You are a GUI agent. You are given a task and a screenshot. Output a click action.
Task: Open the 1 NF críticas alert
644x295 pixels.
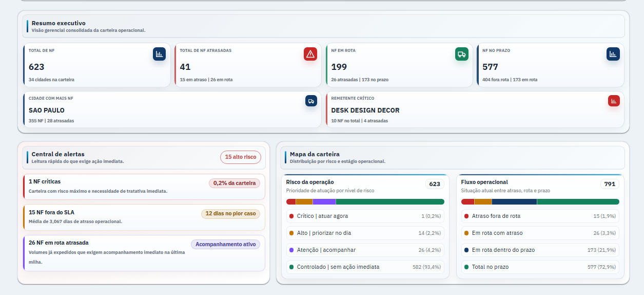tap(144, 187)
